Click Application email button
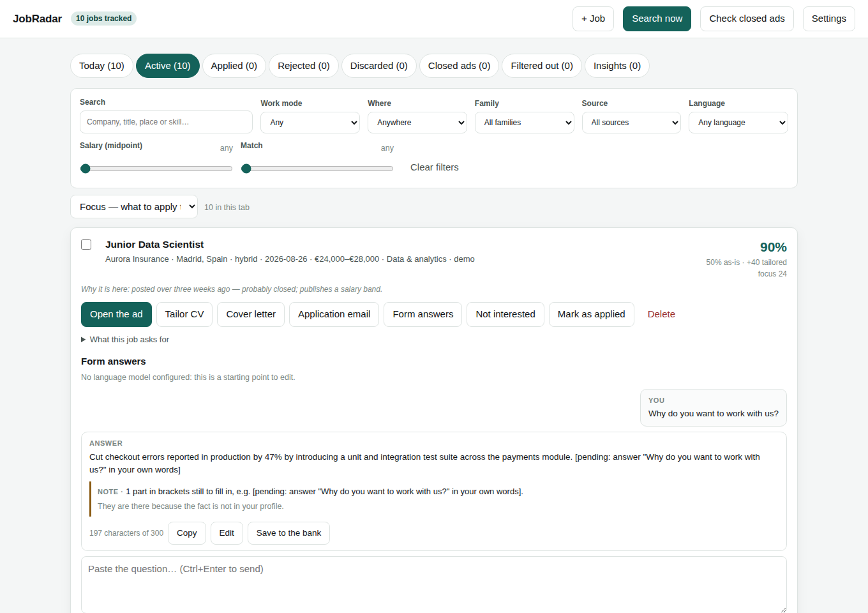 pyautogui.click(x=334, y=314)
